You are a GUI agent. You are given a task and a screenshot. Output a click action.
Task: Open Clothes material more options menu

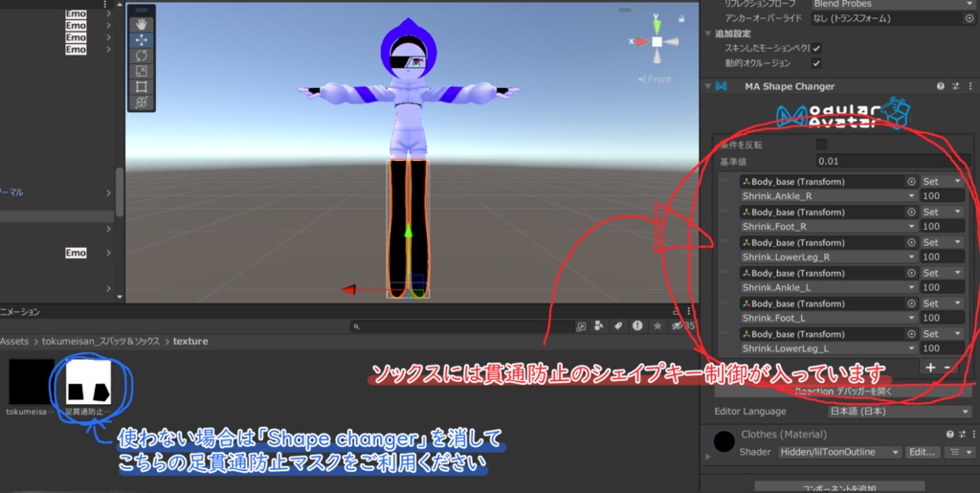[972, 435]
